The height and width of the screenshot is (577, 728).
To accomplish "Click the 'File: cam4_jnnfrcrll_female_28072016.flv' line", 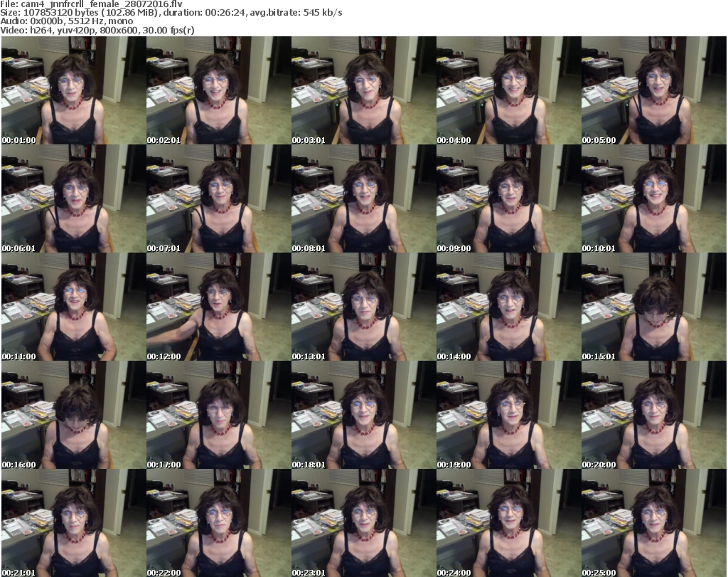I will tap(92, 4).
